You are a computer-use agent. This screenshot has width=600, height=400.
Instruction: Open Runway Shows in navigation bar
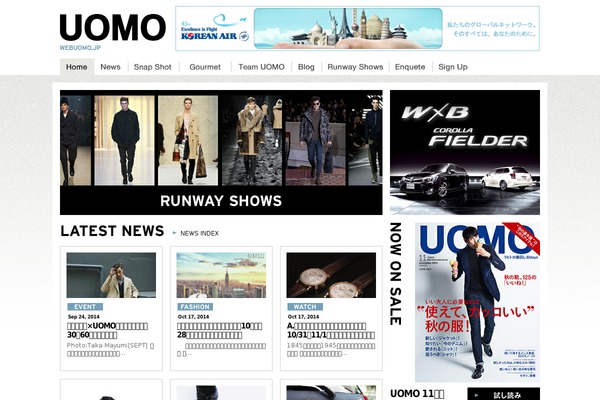[x=355, y=67]
